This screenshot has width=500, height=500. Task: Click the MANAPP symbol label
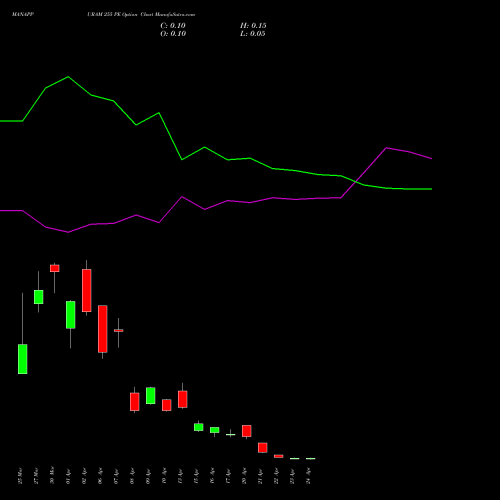click(x=23, y=15)
